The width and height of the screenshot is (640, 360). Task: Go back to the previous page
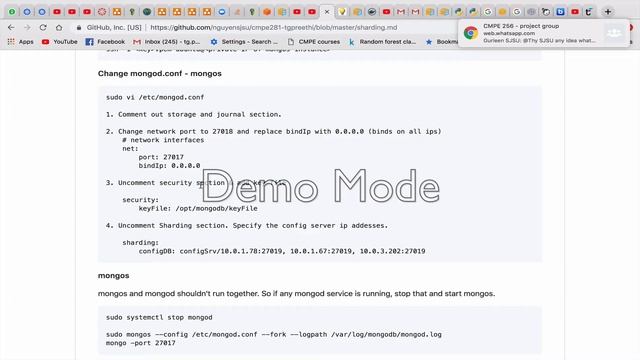pyautogui.click(x=11, y=27)
